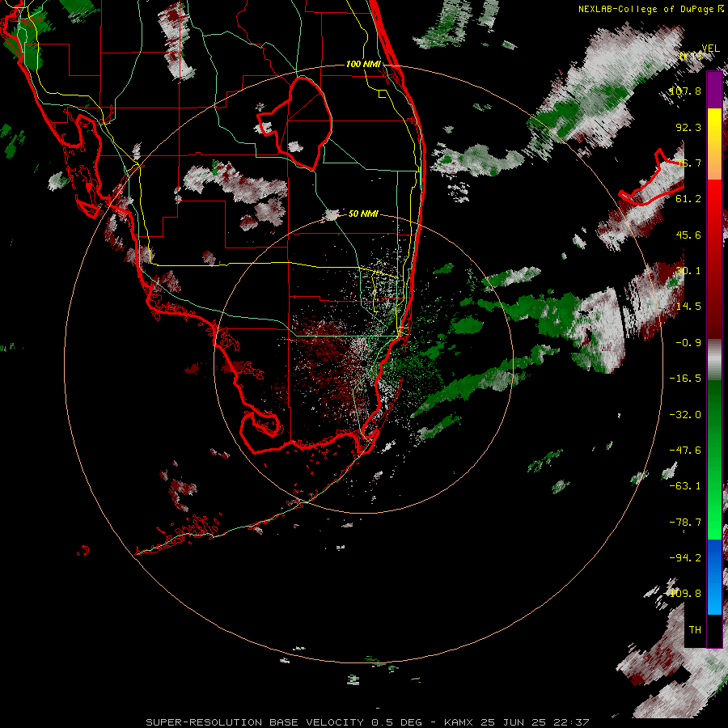Screen dimensions: 728x728
Task: Click the 14.5 value on velocity scale
Action: [688, 307]
